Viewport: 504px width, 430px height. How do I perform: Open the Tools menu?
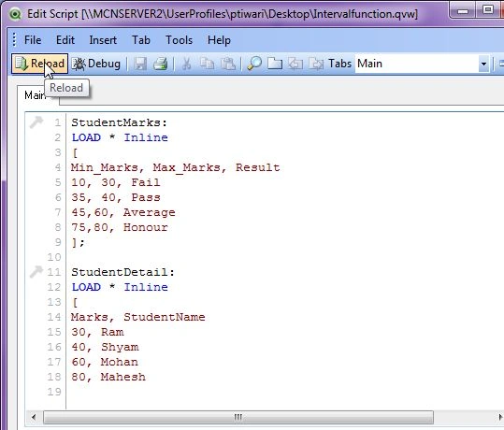click(x=179, y=40)
